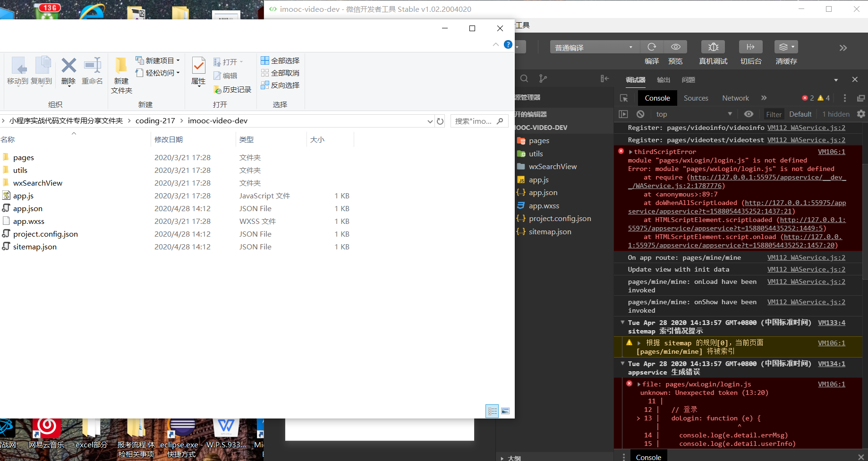Image resolution: width=868 pixels, height=461 pixels.
Task: Open the compile mode dropdown
Action: point(595,47)
